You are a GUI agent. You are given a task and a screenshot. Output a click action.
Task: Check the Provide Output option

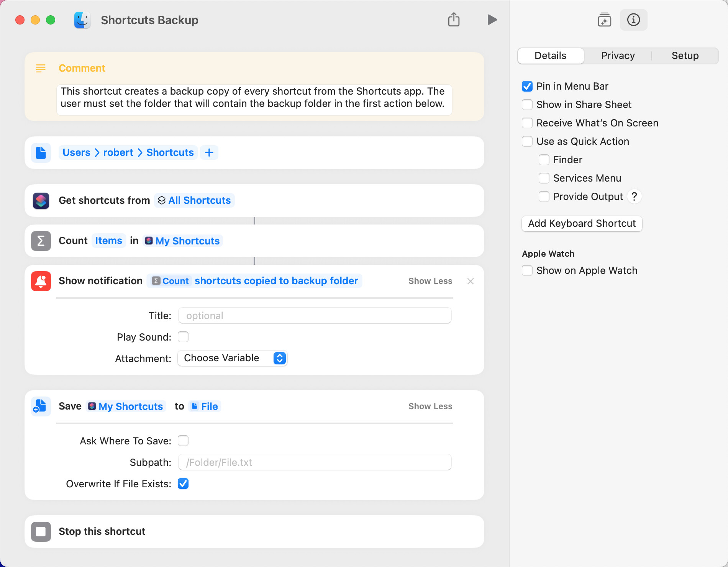pyautogui.click(x=544, y=197)
